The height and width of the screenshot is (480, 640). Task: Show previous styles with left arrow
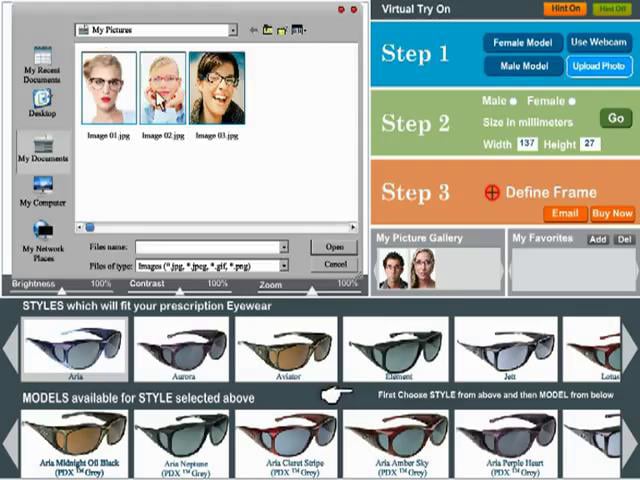pyautogui.click(x=10, y=349)
